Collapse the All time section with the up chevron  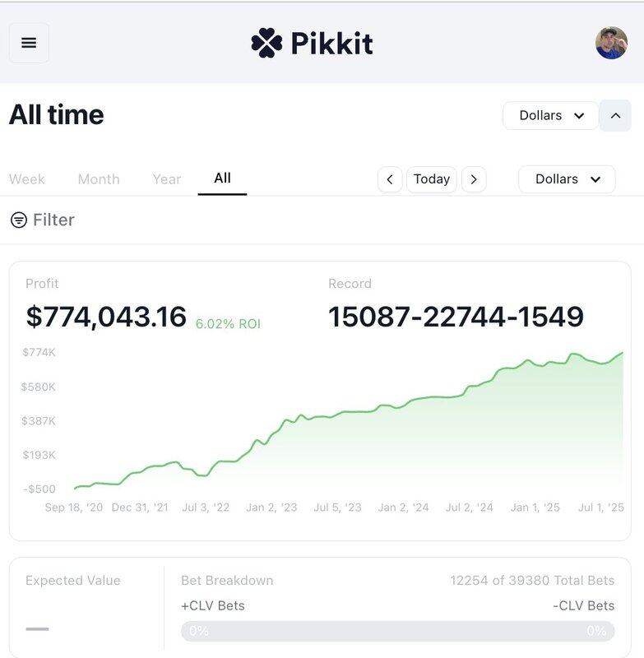615,115
